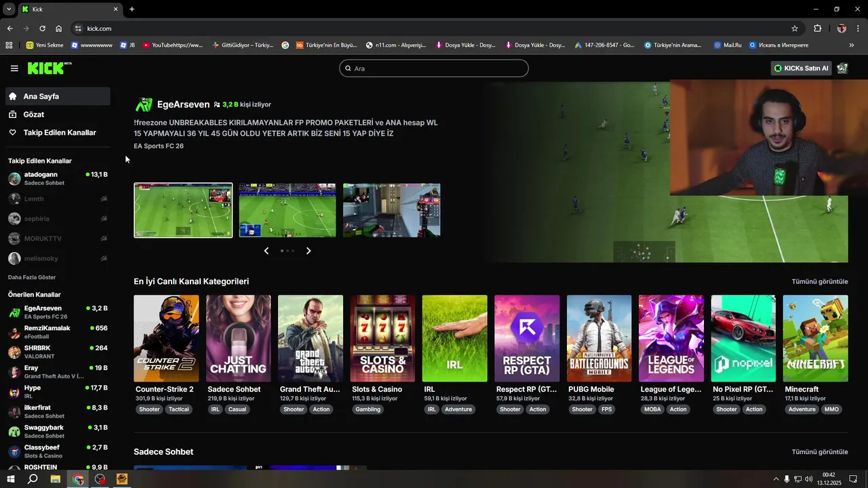Click the browser address bar
Viewport: 868px width, 488px height.
[434, 28]
